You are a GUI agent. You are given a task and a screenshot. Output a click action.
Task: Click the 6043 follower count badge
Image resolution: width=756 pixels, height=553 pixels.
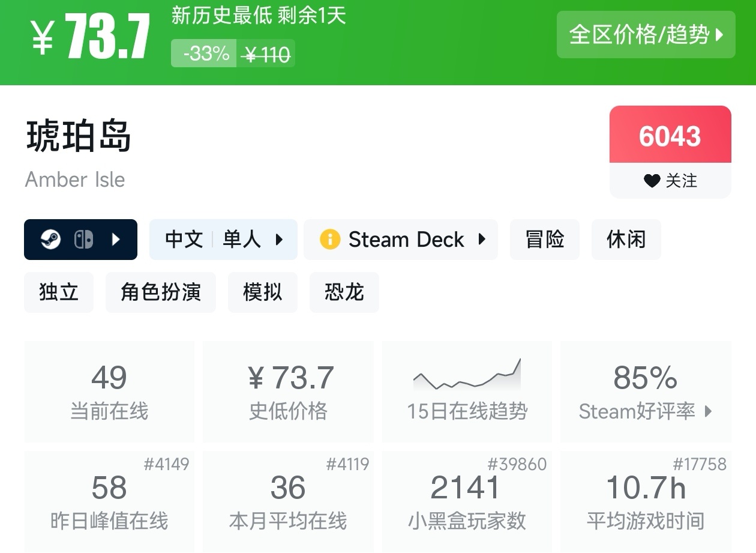pyautogui.click(x=670, y=136)
